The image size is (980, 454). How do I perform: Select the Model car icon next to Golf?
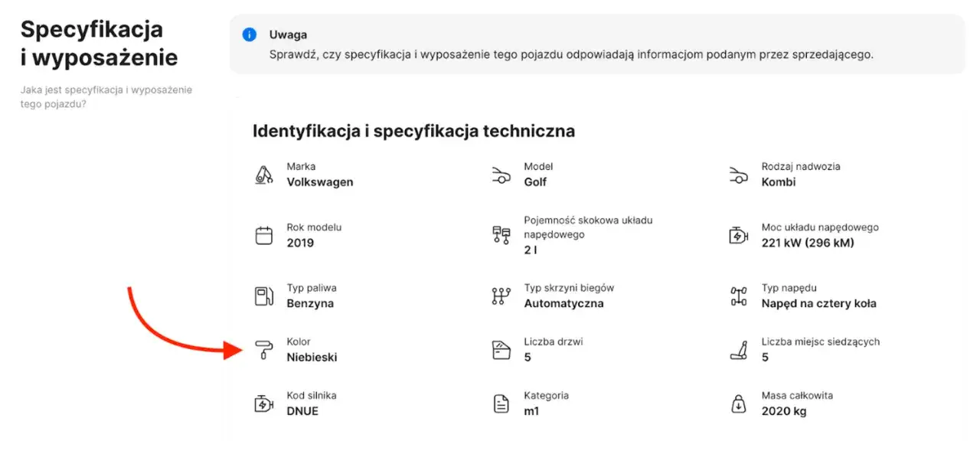coord(502,175)
